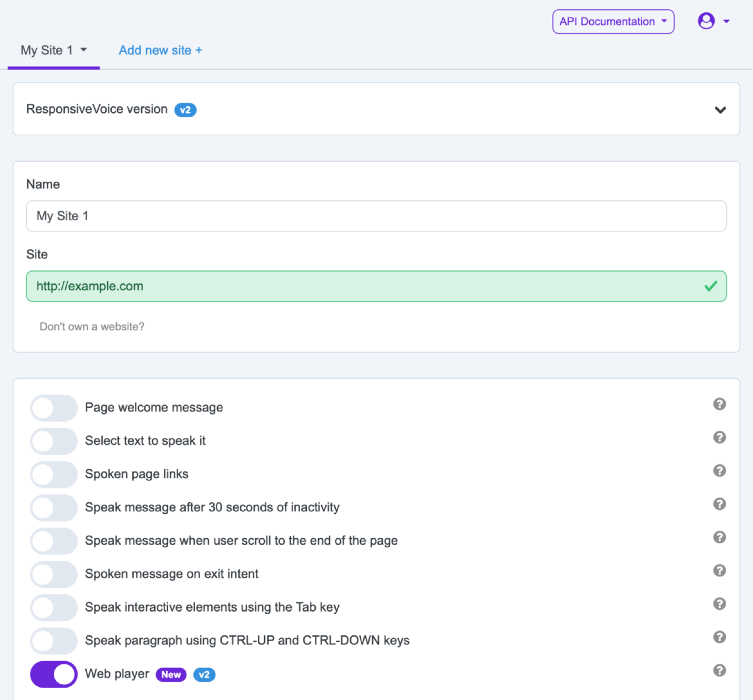
Task: Show help for 30 seconds inactivity message
Action: click(x=719, y=504)
